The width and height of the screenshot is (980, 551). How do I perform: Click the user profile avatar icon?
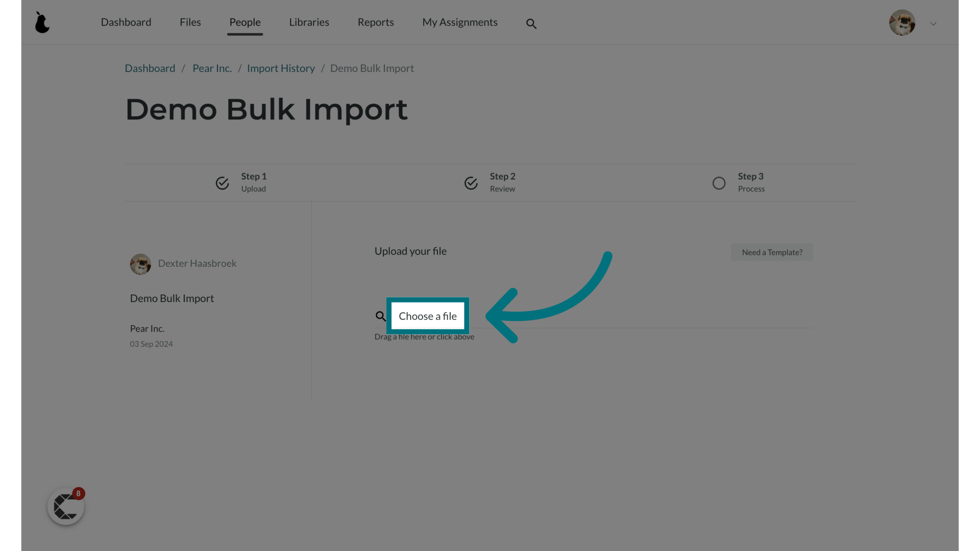(x=902, y=22)
